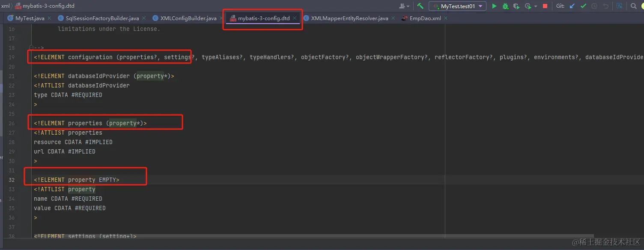
Task: Update project via Git blue arrow
Action: (572, 6)
